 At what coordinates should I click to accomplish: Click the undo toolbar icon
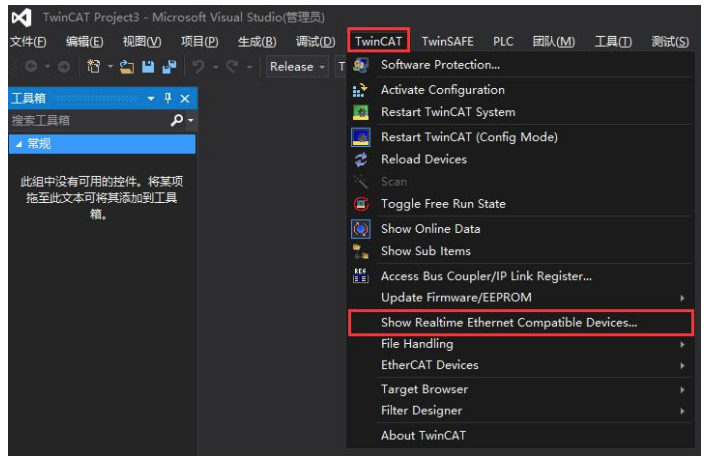click(x=198, y=66)
